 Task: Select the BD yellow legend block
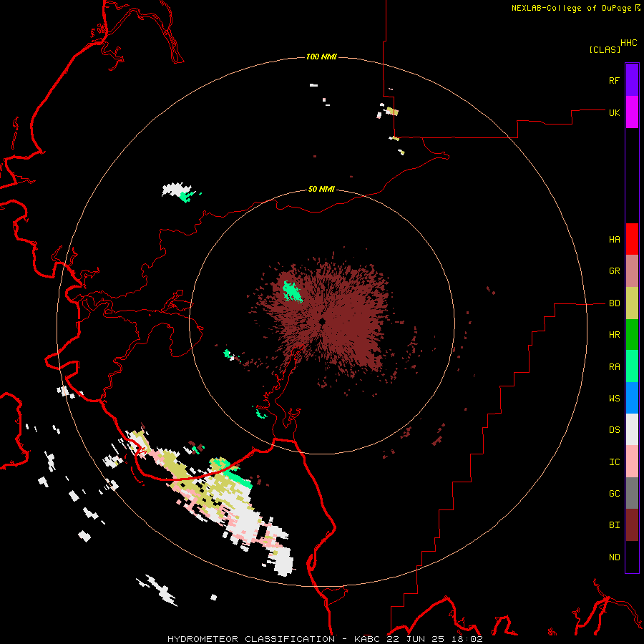pos(632,303)
